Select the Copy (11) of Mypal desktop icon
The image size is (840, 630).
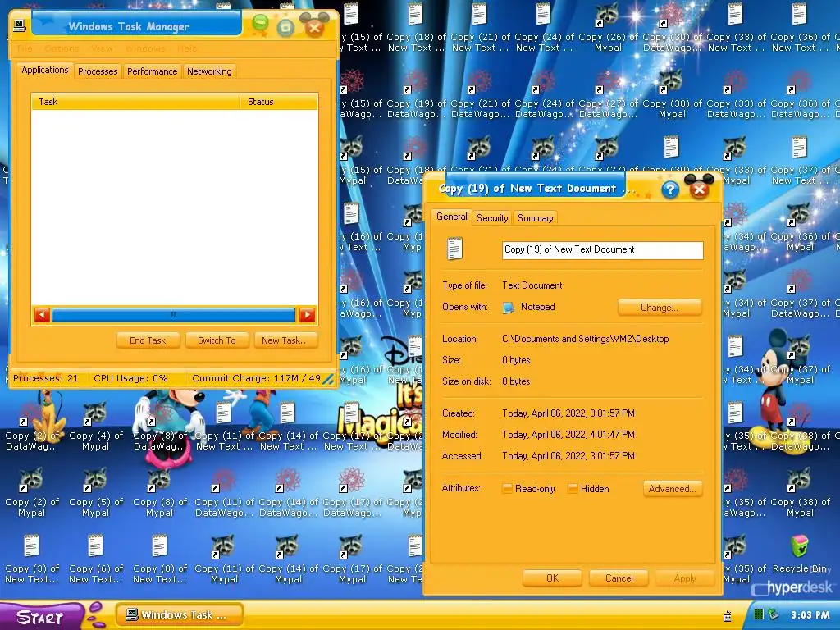pos(223,546)
